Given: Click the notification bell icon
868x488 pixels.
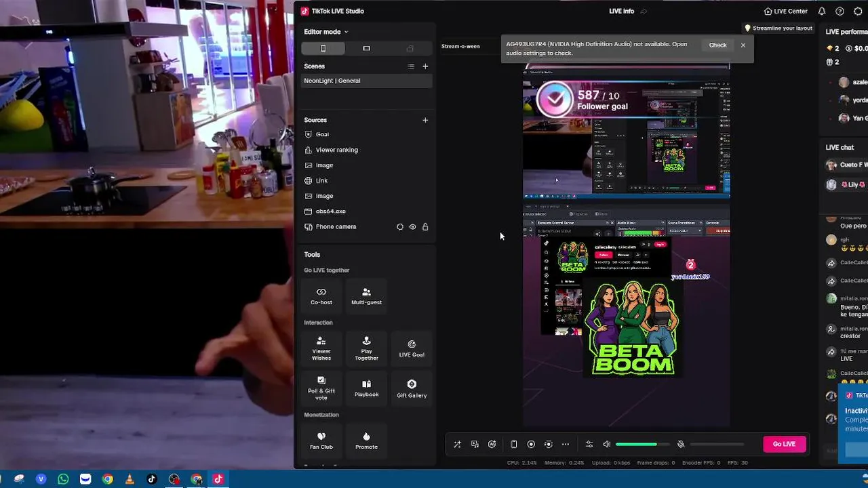Looking at the screenshot, I should tap(822, 12).
